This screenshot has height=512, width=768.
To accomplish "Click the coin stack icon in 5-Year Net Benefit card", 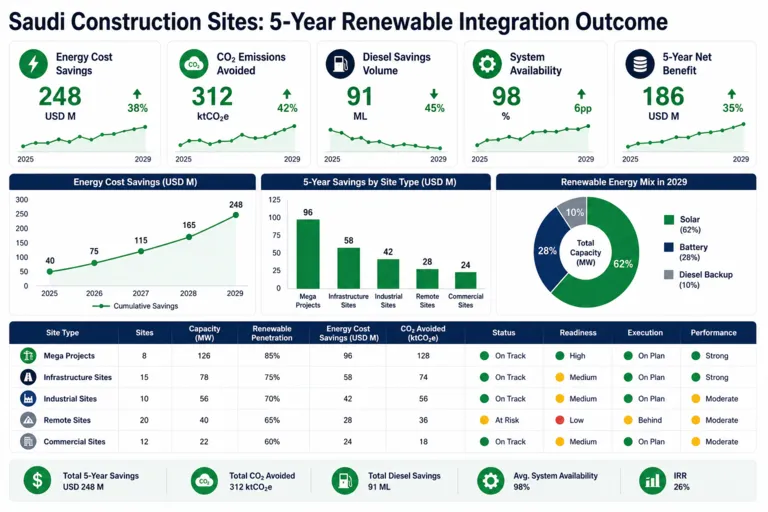I will click(x=640, y=64).
